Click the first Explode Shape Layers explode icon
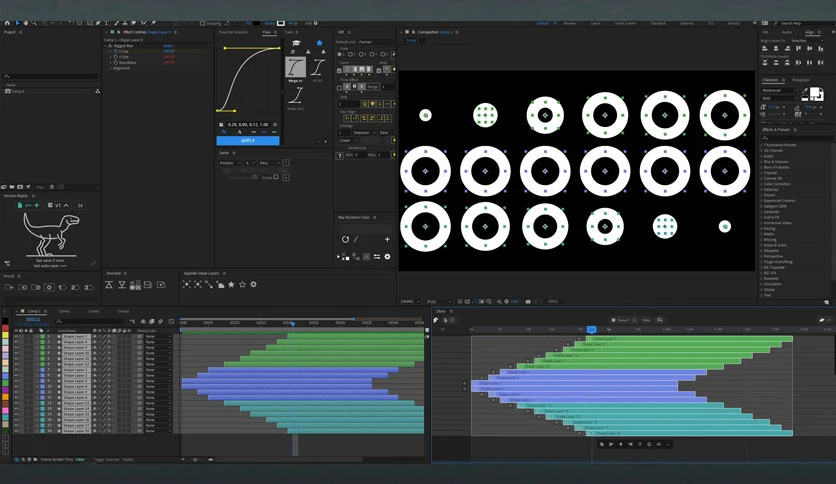This screenshot has width=836, height=484. (187, 285)
